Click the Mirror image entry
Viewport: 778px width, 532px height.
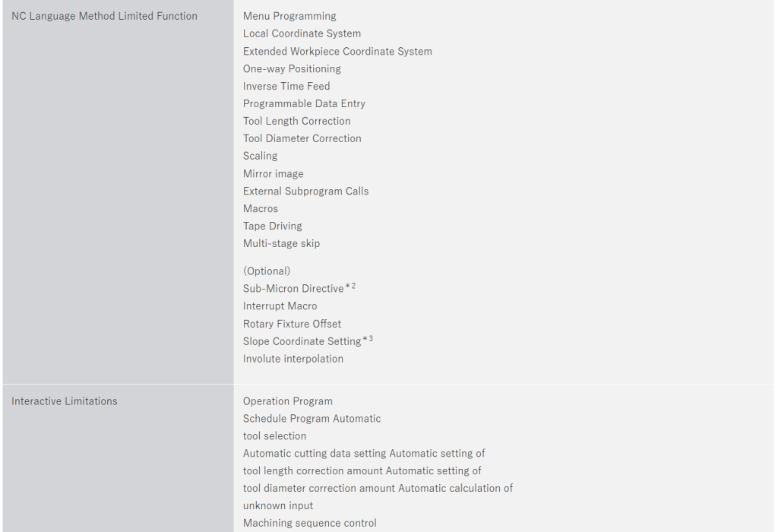(273, 174)
